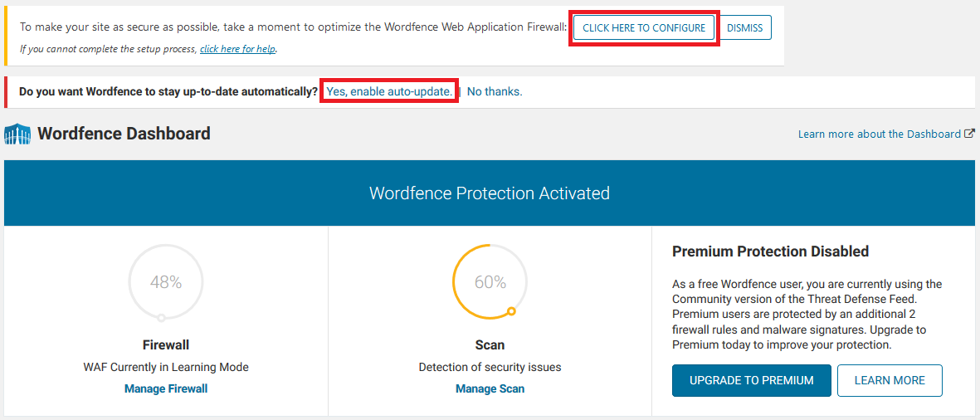Open 'Learn more about the Dashboard' link
Image resolution: width=980 pixels, height=420 pixels.
880,134
